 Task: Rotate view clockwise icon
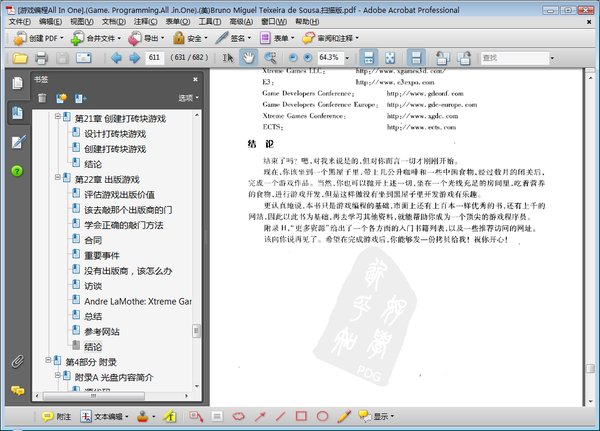tap(464, 58)
